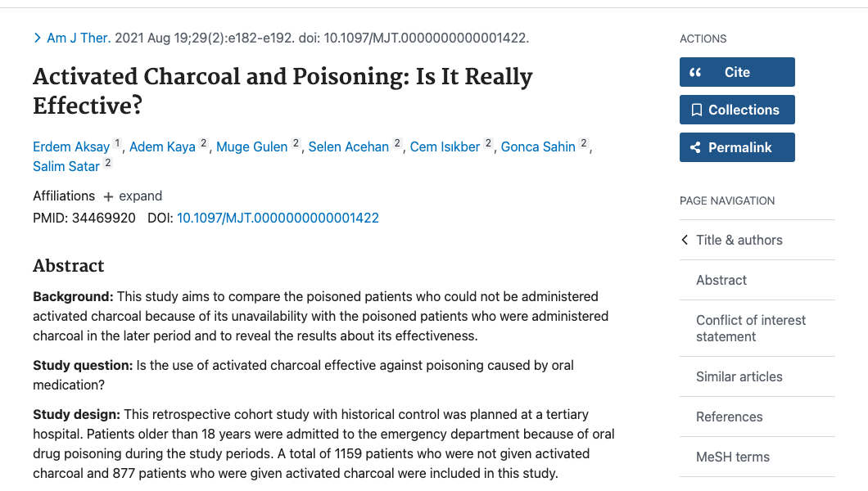
Task: Switch to the Abstract navigation item
Action: [x=721, y=280]
